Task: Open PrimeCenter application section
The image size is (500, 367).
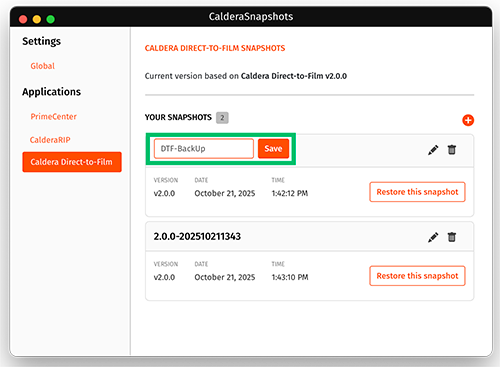Action: (54, 116)
